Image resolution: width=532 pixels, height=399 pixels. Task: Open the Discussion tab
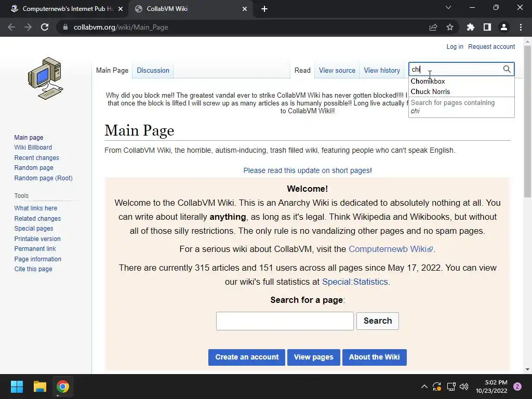pyautogui.click(x=153, y=70)
